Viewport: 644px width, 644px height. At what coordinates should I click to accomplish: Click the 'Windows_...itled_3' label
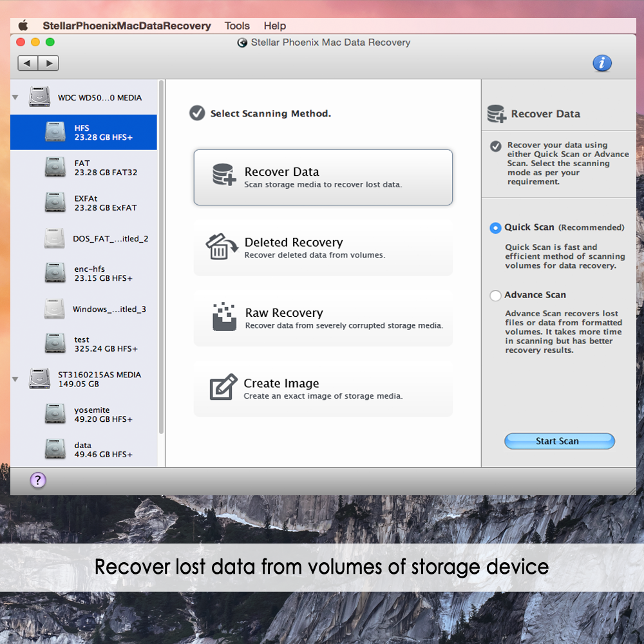pos(109,309)
